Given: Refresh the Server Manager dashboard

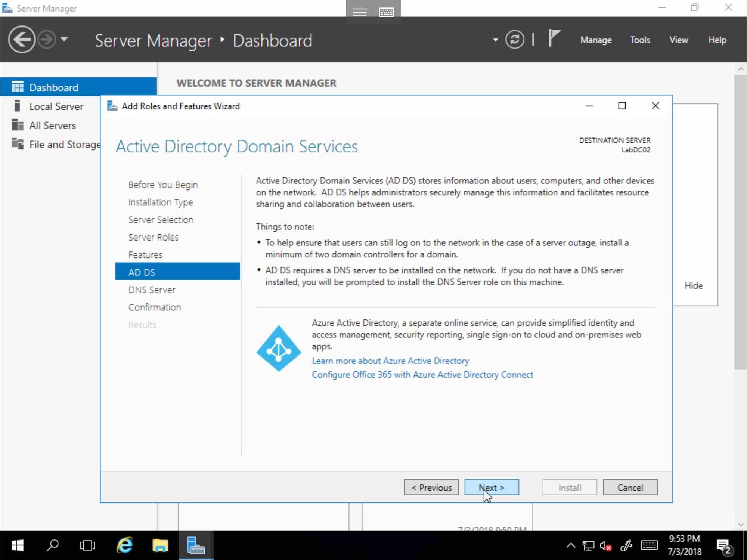Looking at the screenshot, I should tap(515, 40).
